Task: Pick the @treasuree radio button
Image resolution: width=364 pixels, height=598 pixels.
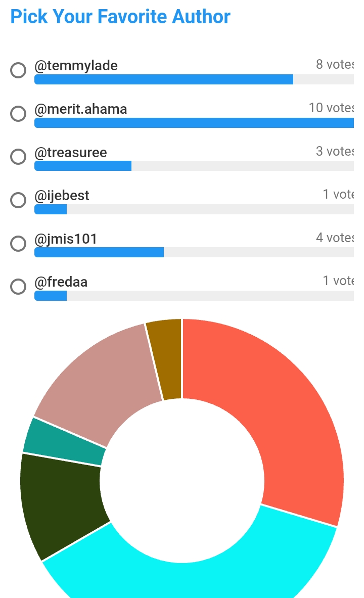Action: coord(18,157)
